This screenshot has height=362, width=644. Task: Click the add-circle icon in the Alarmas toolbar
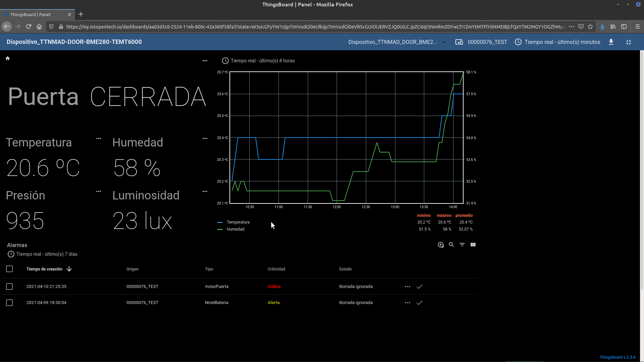[441, 245]
